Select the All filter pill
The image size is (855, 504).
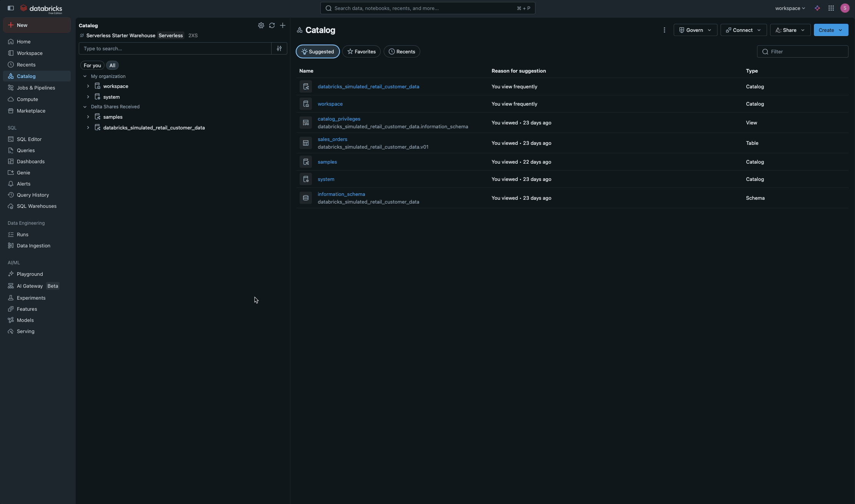[x=112, y=65]
